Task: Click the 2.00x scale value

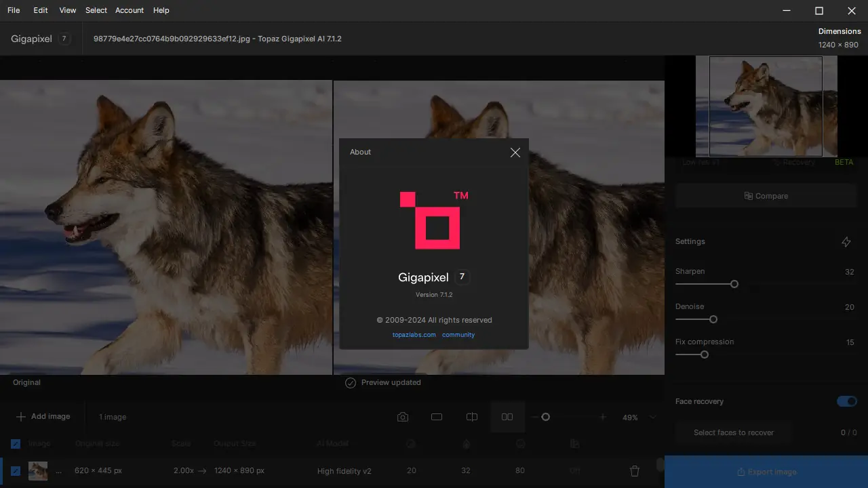Action: click(183, 471)
